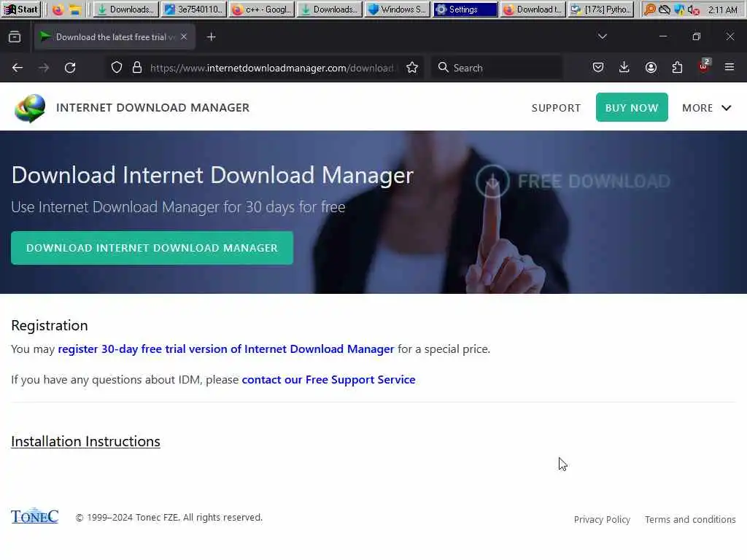Click the cloud offline tray icon

(664, 9)
